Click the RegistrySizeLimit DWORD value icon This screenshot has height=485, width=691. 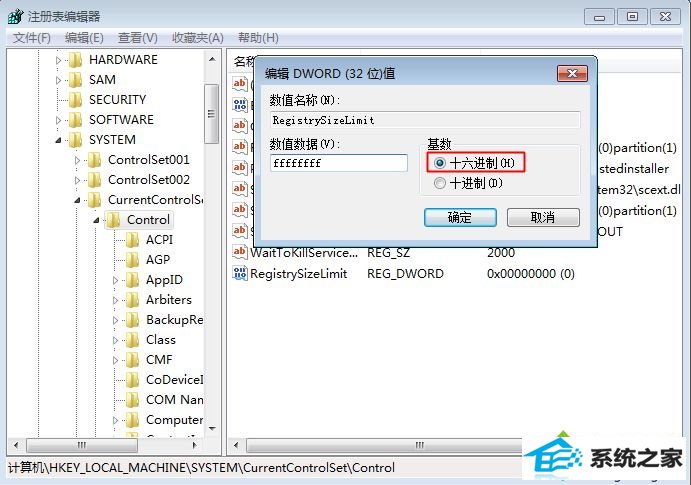click(x=240, y=274)
